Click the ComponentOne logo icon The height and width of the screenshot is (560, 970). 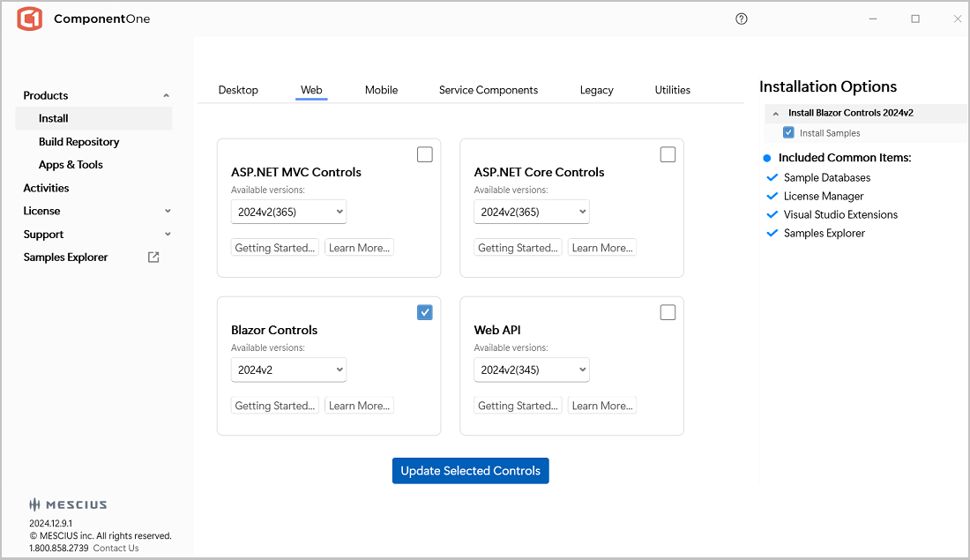[x=29, y=19]
